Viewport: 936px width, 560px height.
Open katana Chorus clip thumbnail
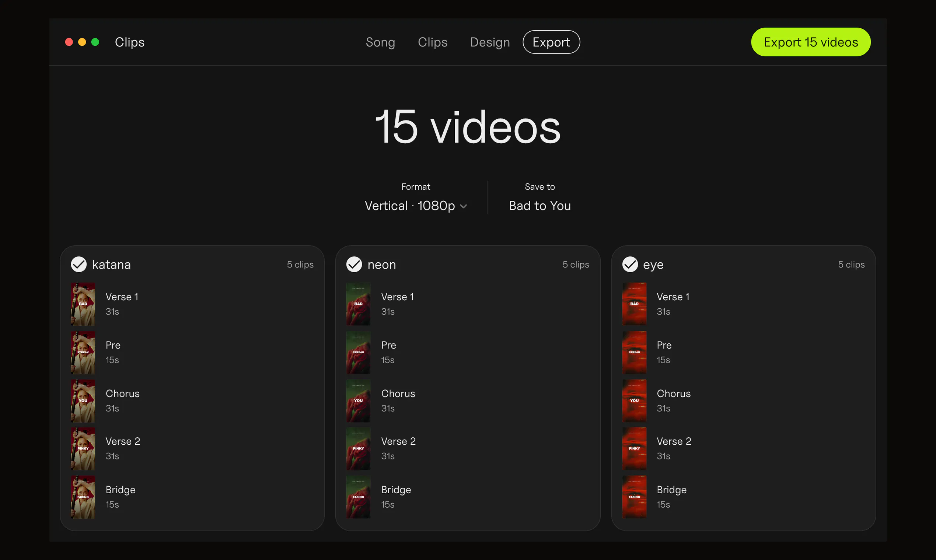tap(83, 400)
